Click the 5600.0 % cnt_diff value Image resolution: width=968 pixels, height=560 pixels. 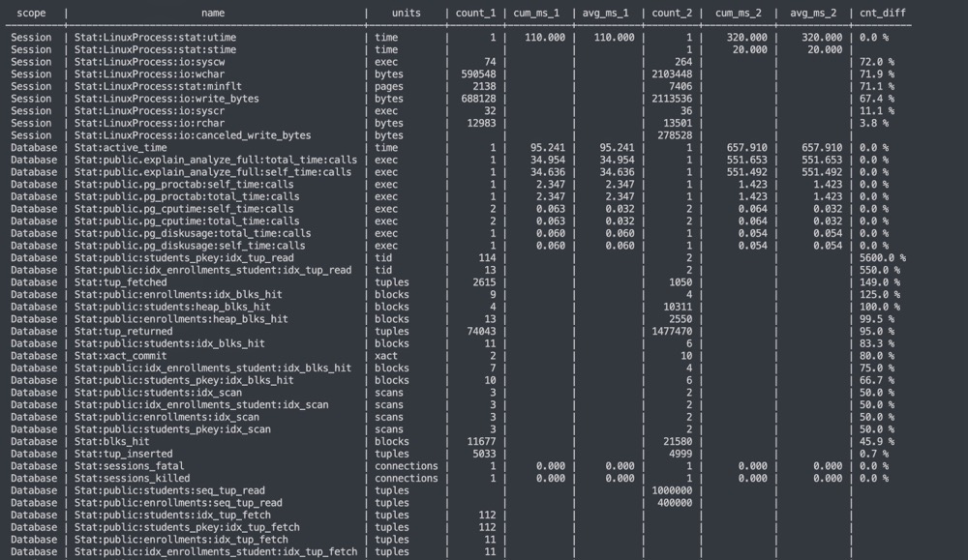(883, 258)
